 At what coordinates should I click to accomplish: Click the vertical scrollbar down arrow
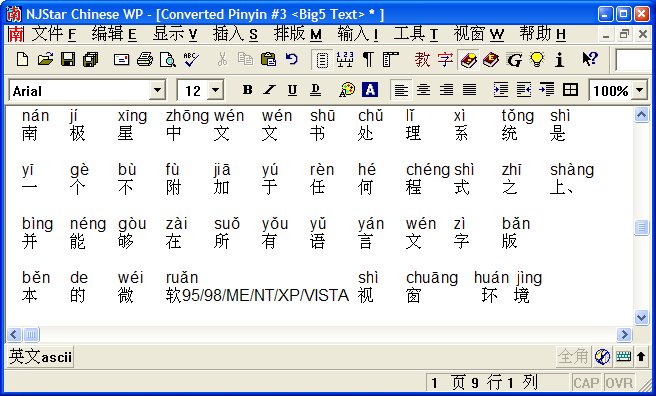pyautogui.click(x=641, y=317)
